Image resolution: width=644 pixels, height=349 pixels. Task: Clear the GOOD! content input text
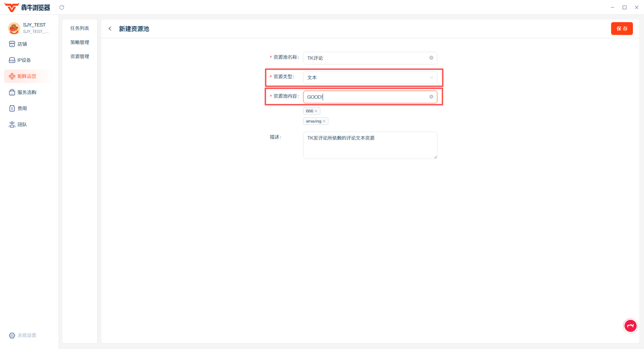(x=431, y=97)
